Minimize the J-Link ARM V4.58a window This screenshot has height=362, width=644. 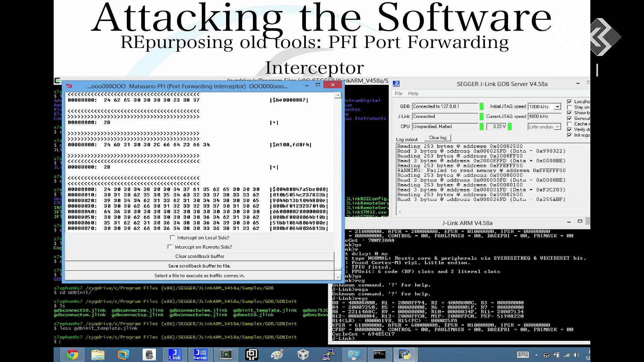[569, 222]
